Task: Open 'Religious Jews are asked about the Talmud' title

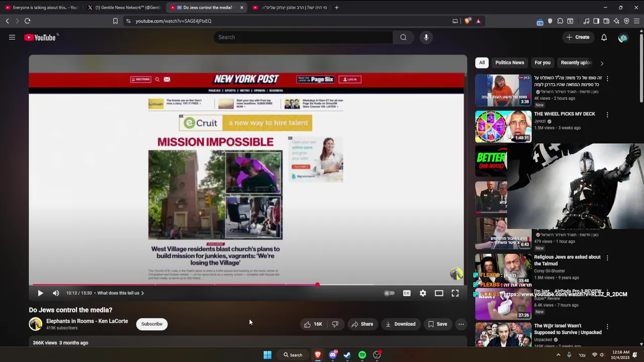Action: 567,260
